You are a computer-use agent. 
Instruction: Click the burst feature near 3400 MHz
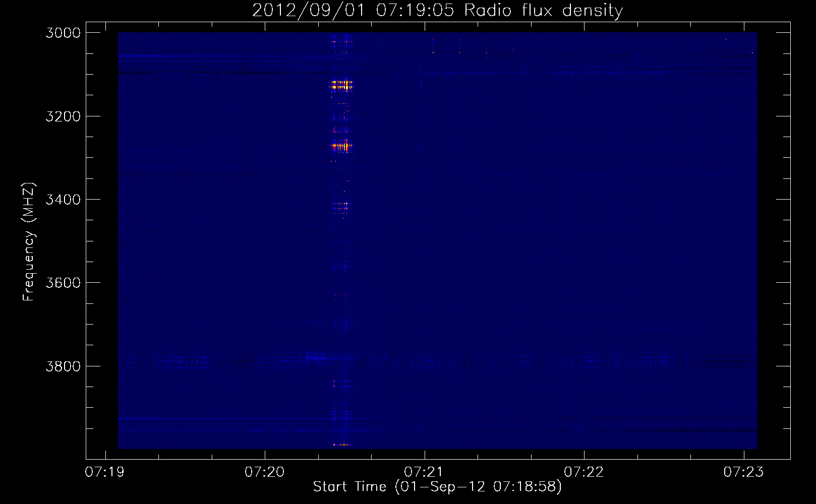click(341, 206)
